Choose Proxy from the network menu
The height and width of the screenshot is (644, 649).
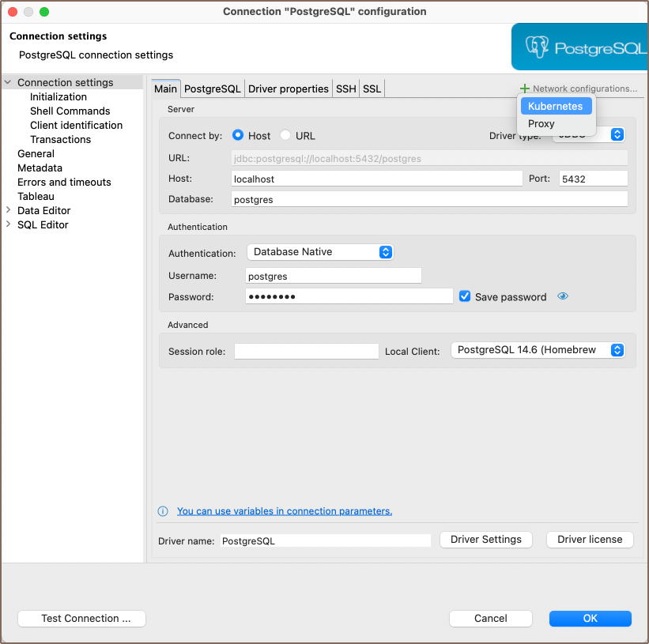[541, 123]
